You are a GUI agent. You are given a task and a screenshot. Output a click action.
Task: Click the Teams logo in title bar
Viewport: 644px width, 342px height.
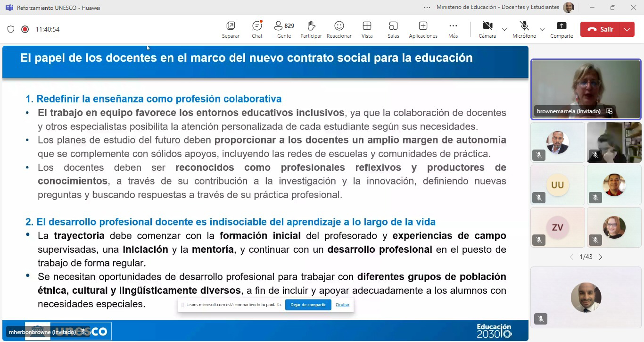[9, 8]
